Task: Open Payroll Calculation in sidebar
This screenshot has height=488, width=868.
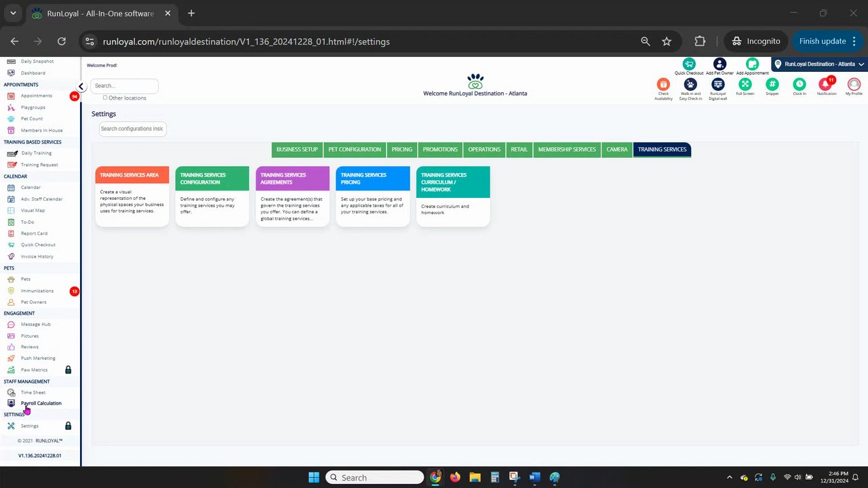Action: (41, 403)
